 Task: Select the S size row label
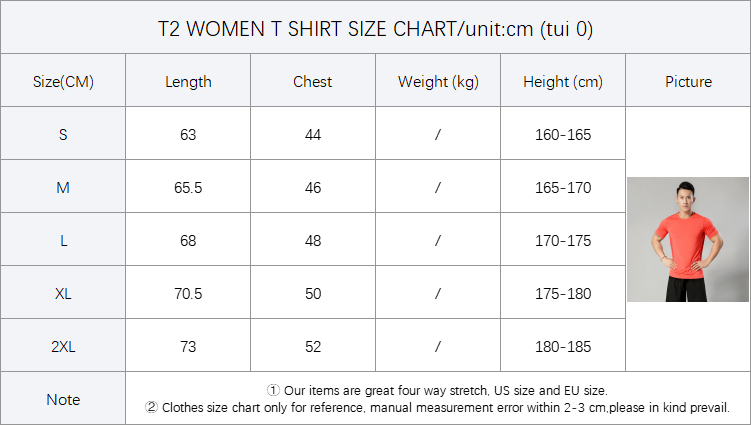[63, 135]
